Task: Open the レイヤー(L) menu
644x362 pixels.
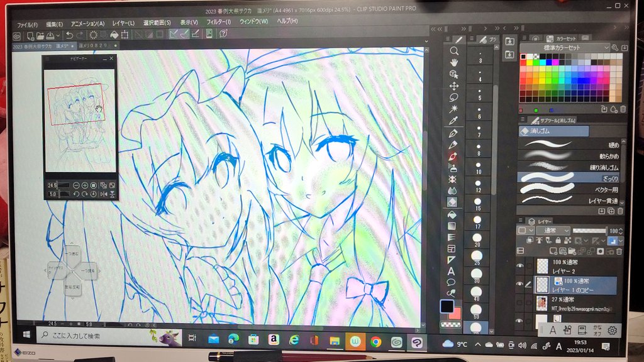Action: pyautogui.click(x=124, y=23)
